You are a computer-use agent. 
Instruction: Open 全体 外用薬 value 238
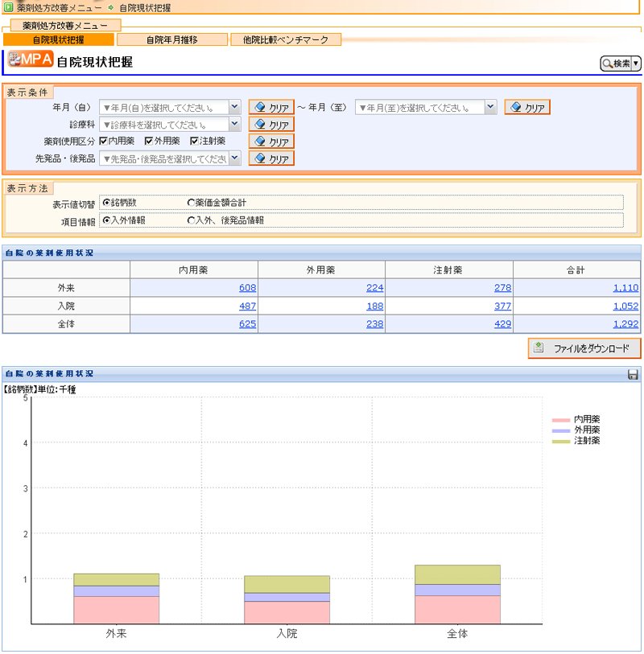pos(375,323)
